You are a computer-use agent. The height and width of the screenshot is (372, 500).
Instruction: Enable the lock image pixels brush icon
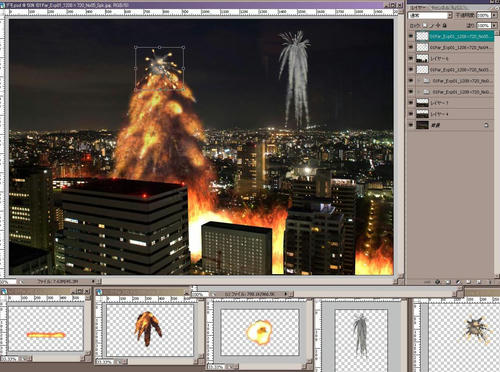[x=431, y=25]
